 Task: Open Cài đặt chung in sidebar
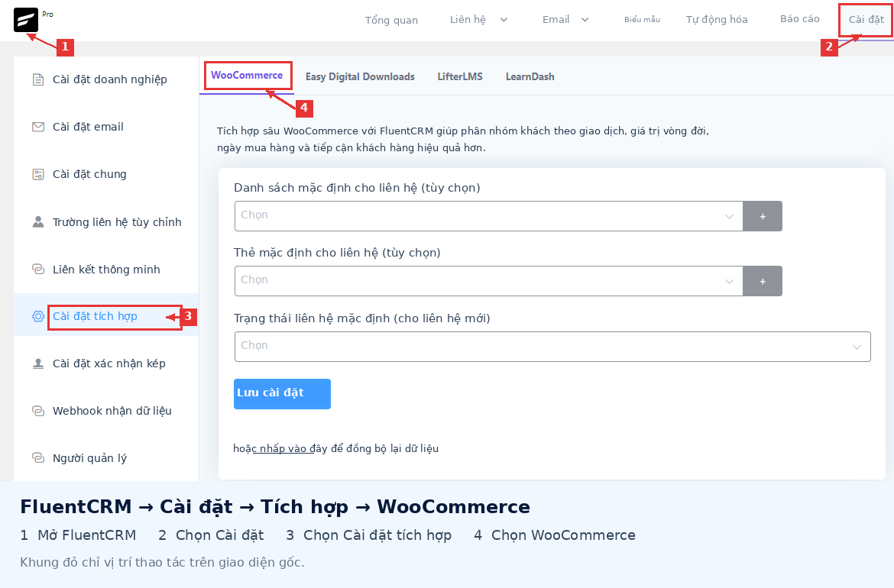pyautogui.click(x=89, y=174)
